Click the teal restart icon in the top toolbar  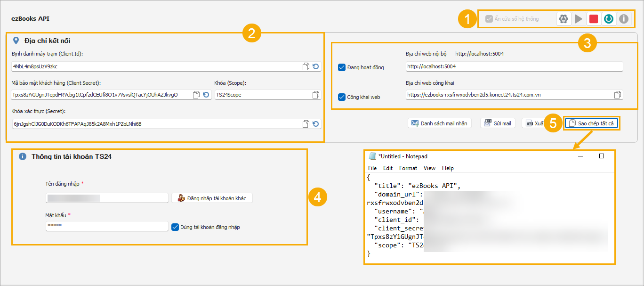(x=609, y=19)
